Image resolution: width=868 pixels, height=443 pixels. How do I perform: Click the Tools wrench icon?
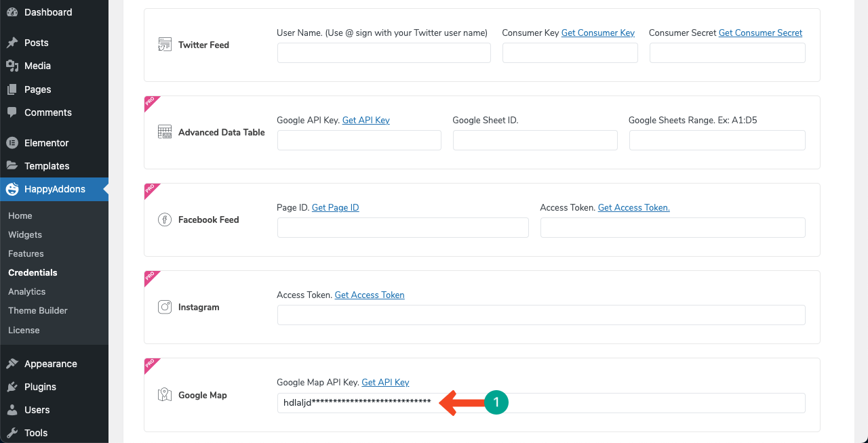click(x=12, y=433)
